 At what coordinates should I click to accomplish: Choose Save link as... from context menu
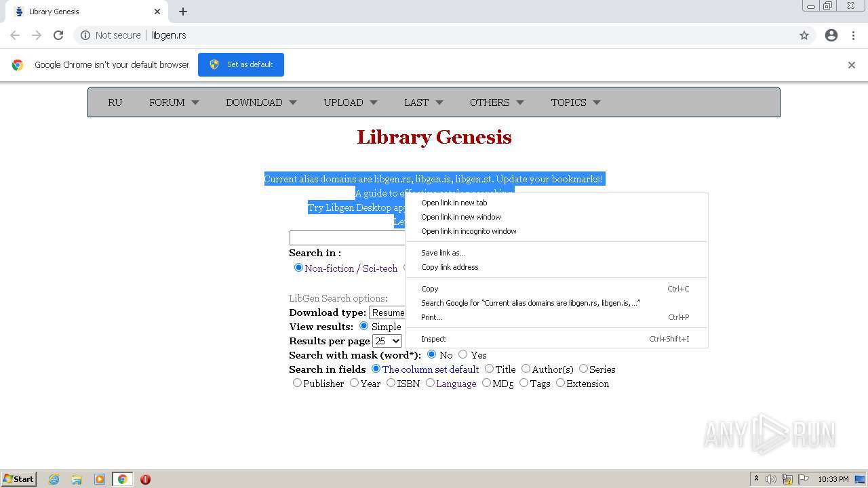click(x=556, y=253)
